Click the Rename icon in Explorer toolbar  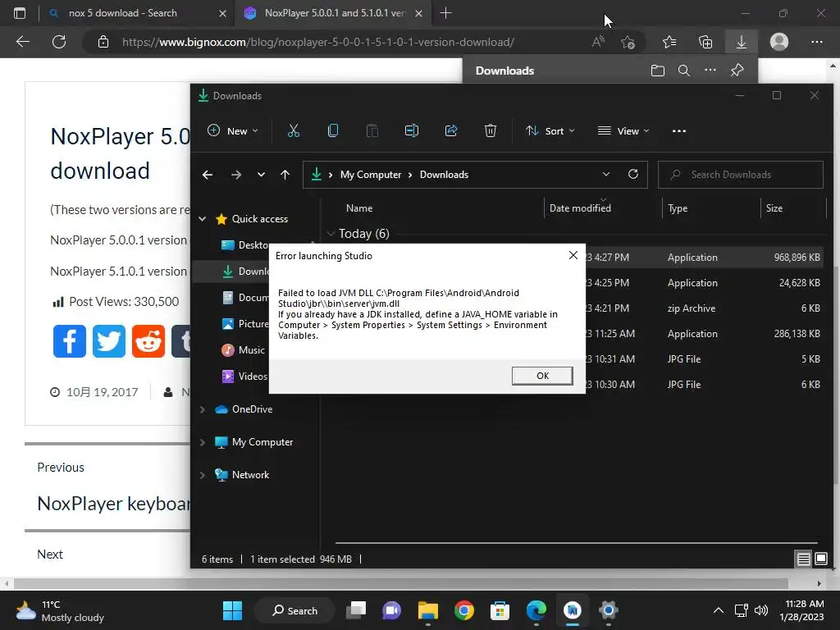412,130
